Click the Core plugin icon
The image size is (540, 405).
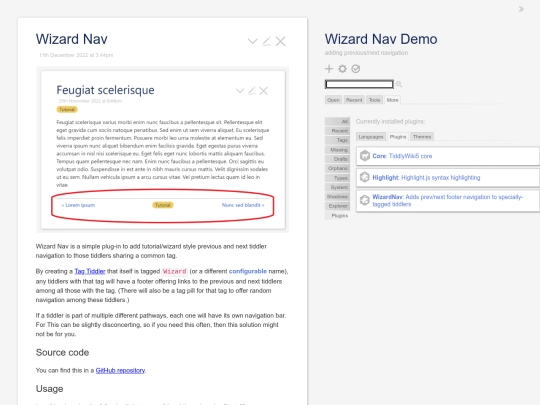(x=365, y=156)
